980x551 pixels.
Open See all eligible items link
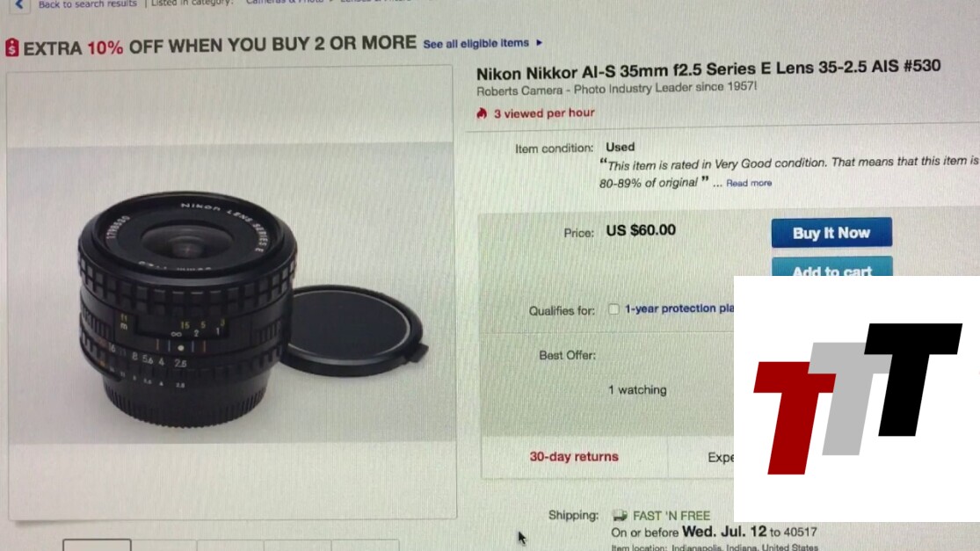(476, 43)
